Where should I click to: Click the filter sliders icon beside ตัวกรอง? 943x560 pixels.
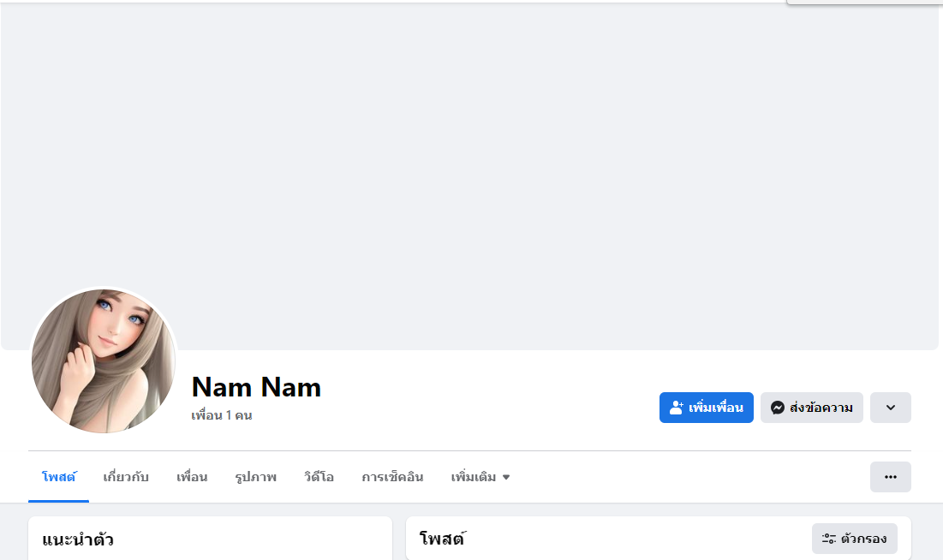pos(829,539)
